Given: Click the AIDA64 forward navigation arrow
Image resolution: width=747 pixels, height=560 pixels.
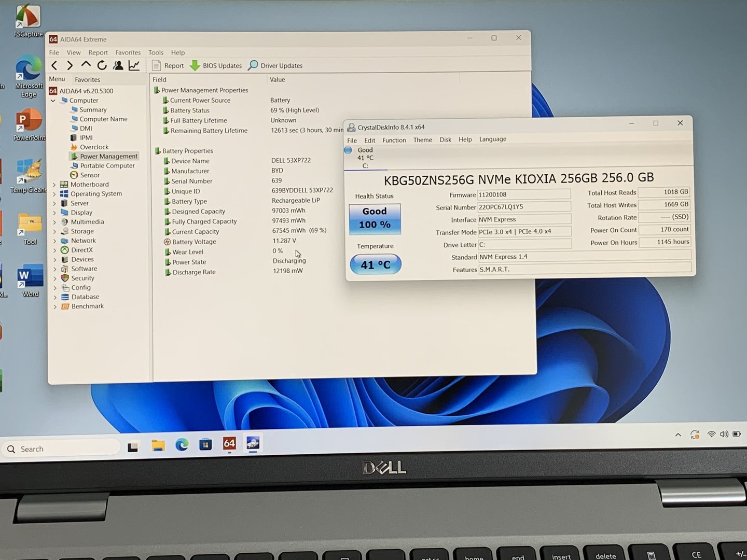Looking at the screenshot, I should [70, 65].
